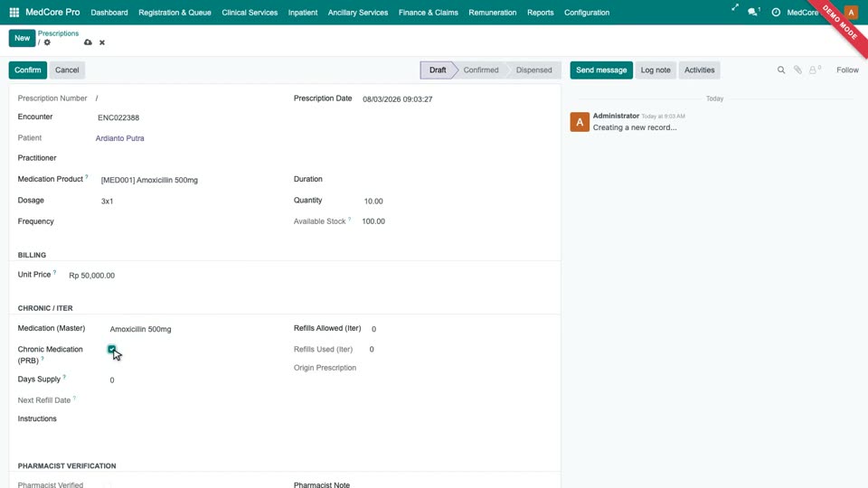Click Administrator's orange avatar in chatter

580,122
